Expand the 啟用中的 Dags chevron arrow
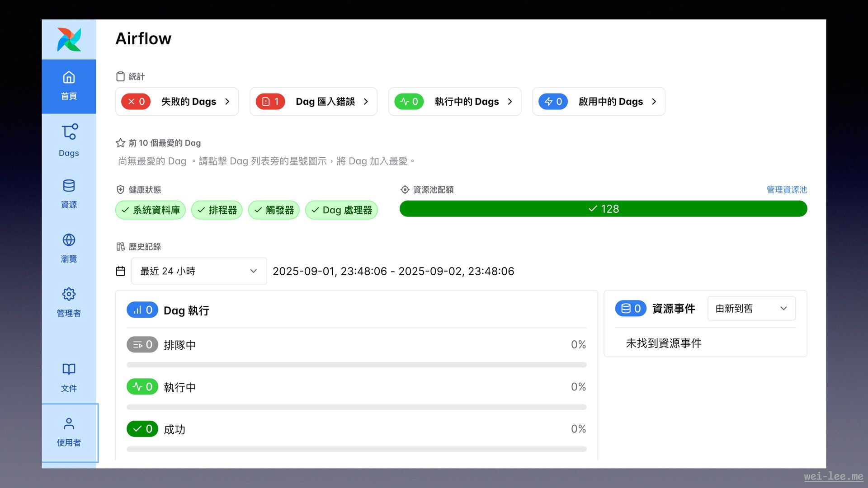Image resolution: width=868 pixels, height=488 pixels. coord(654,102)
